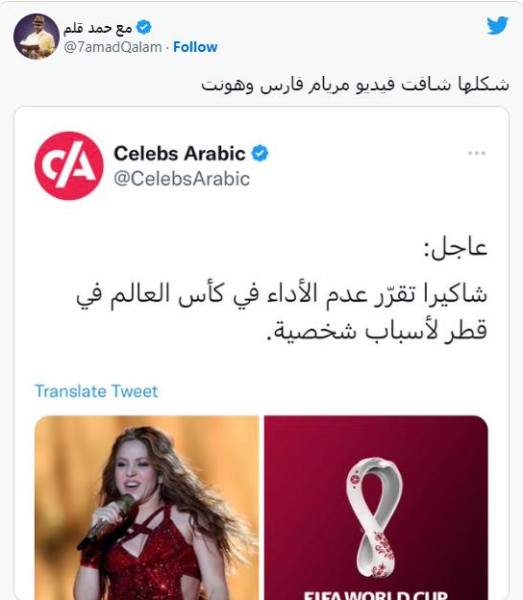Screen dimensions: 523x600
Task: Click the Follow link beside @7amadQalam
Action: [195, 47]
